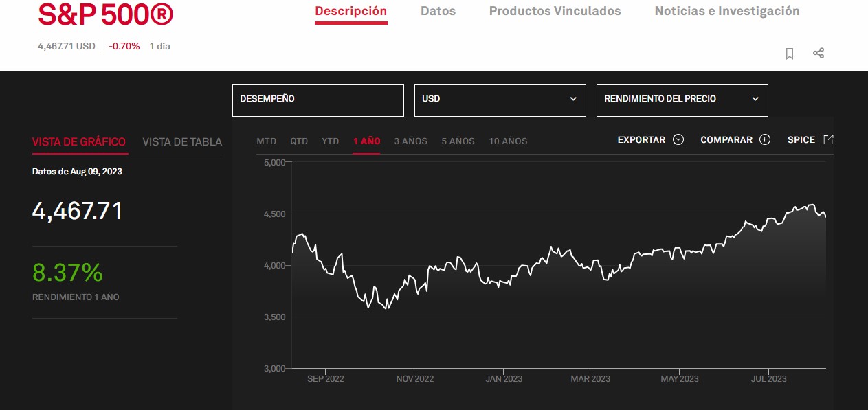Screen dimensions: 868x410
Task: Switch to Vista de Tabla
Action: [182, 142]
